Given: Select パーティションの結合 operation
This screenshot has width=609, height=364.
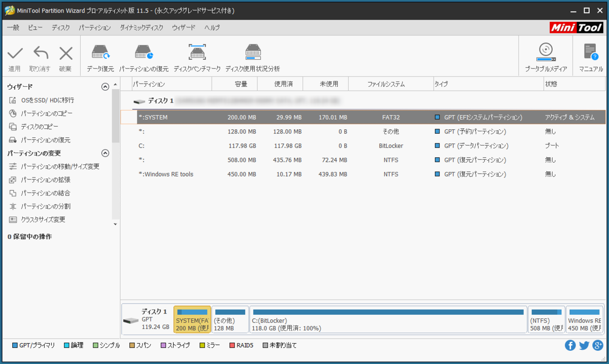Looking at the screenshot, I should pyautogui.click(x=46, y=193).
